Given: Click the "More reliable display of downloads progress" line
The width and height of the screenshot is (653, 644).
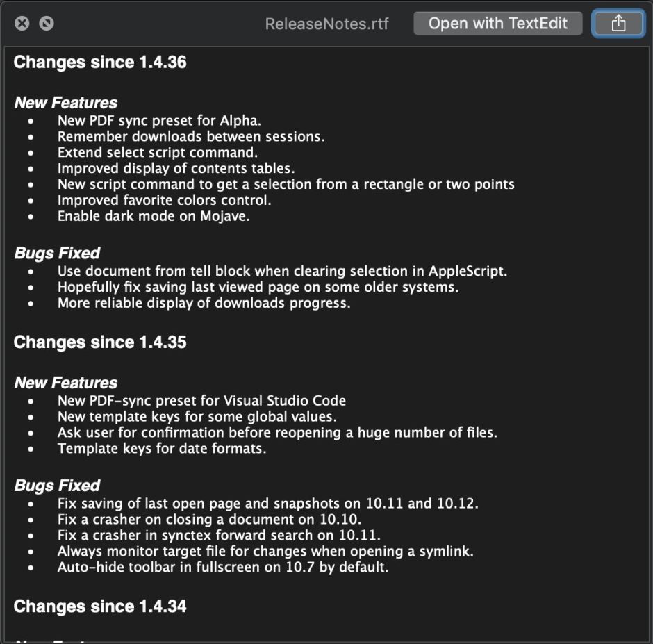Looking at the screenshot, I should 204,303.
